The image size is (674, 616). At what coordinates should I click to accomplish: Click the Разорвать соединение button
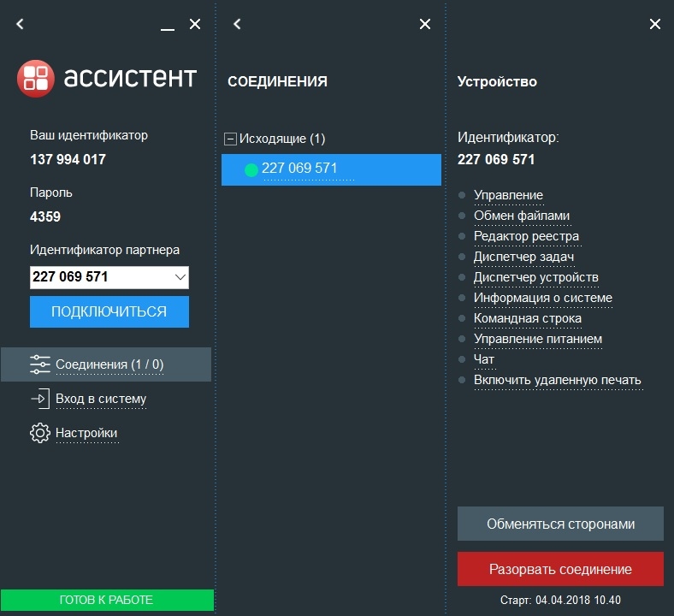click(x=560, y=569)
